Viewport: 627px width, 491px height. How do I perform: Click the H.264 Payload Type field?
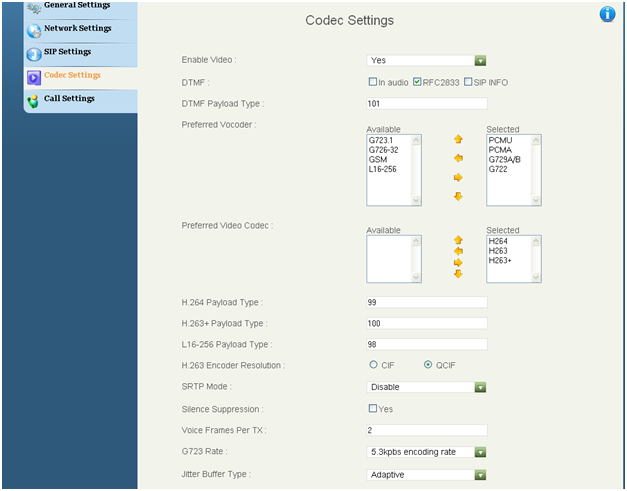[427, 302]
